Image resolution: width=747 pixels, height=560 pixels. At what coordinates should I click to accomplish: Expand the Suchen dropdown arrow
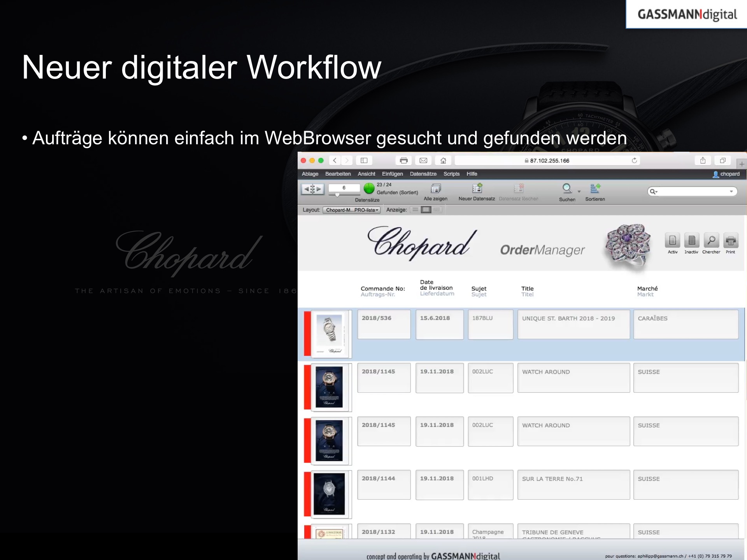click(x=579, y=191)
